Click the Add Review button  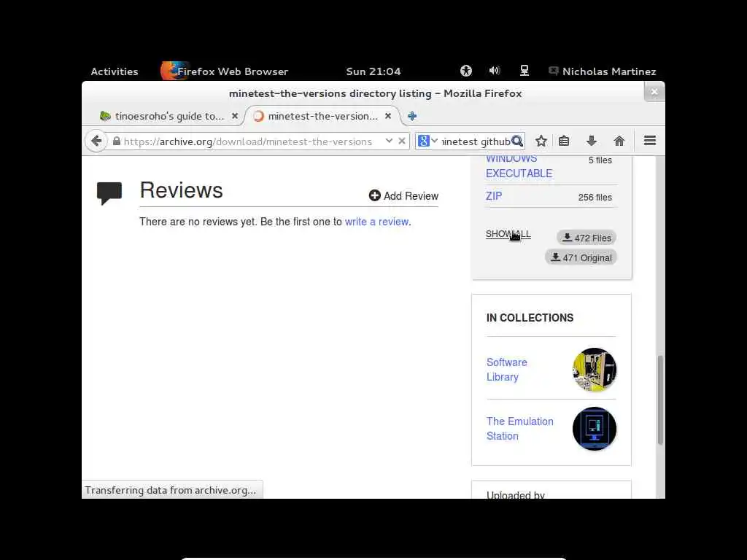(403, 195)
